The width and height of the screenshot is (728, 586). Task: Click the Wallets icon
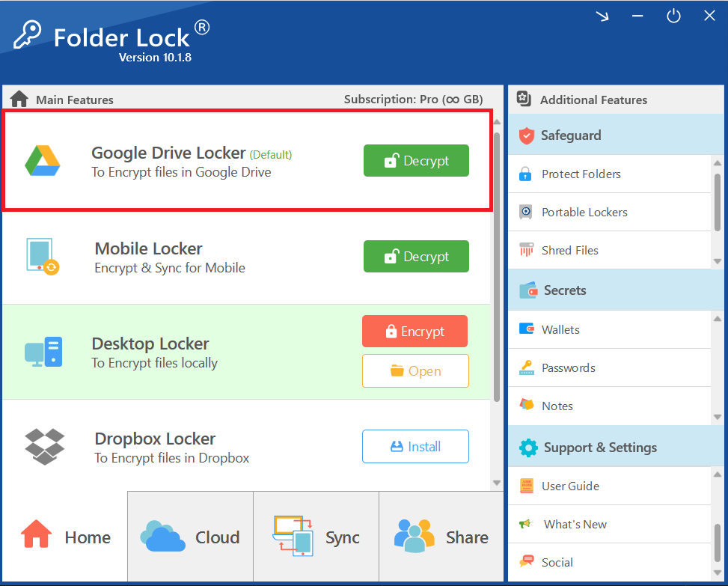point(527,329)
